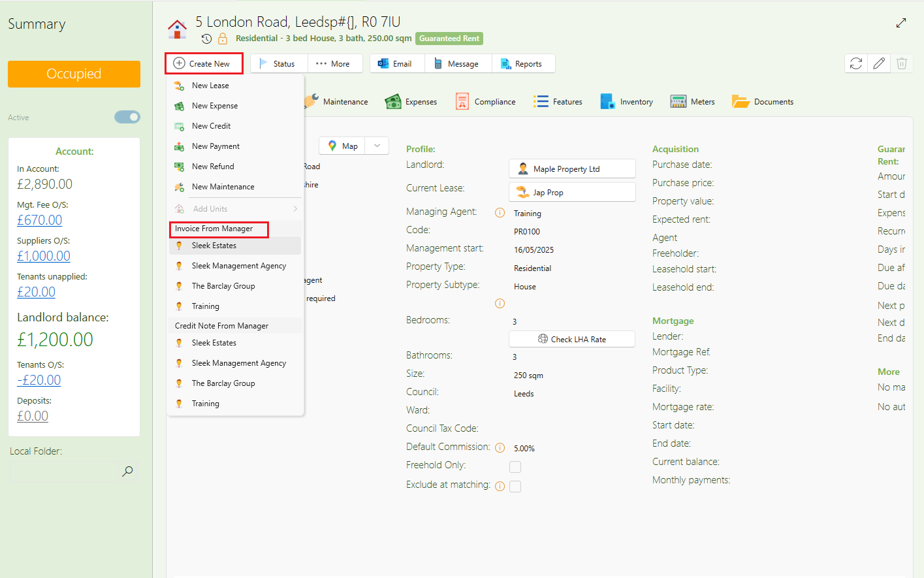Image resolution: width=924 pixels, height=578 pixels.
Task: Click the 250 sqm size value
Action: coord(528,376)
